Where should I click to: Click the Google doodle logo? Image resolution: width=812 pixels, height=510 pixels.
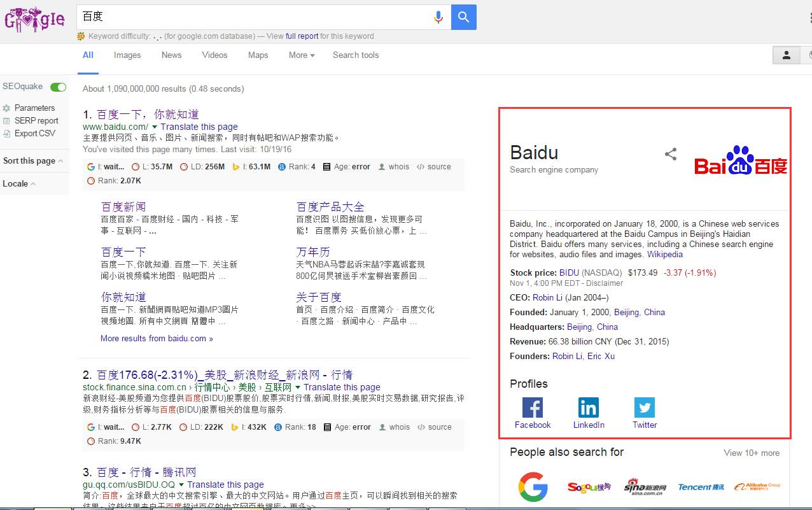click(34, 19)
